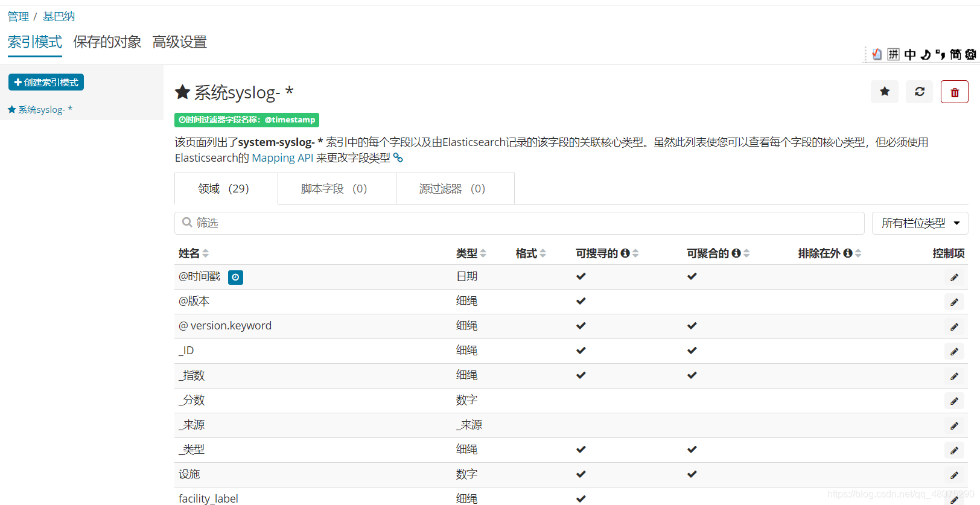Click the clock icon next to @时间戳

tap(235, 277)
